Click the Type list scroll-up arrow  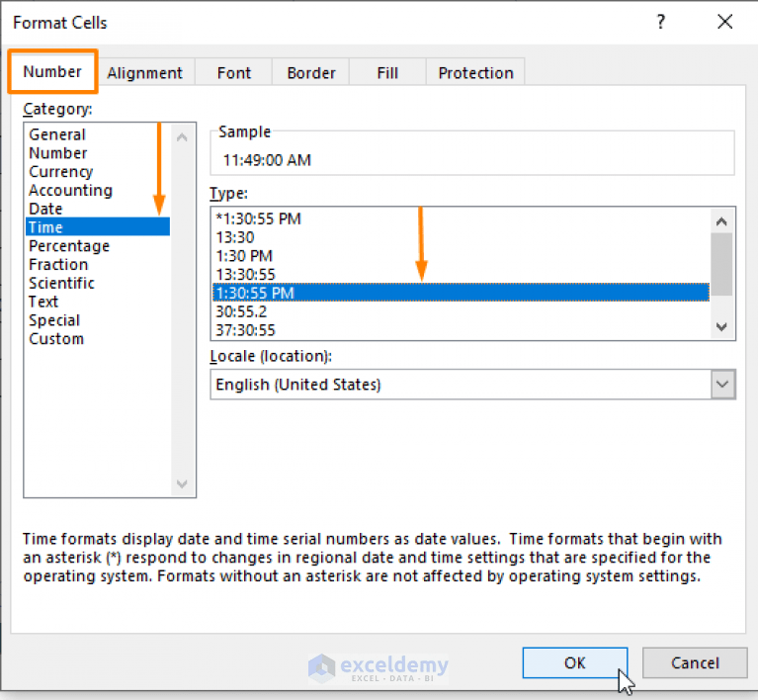pos(721,221)
